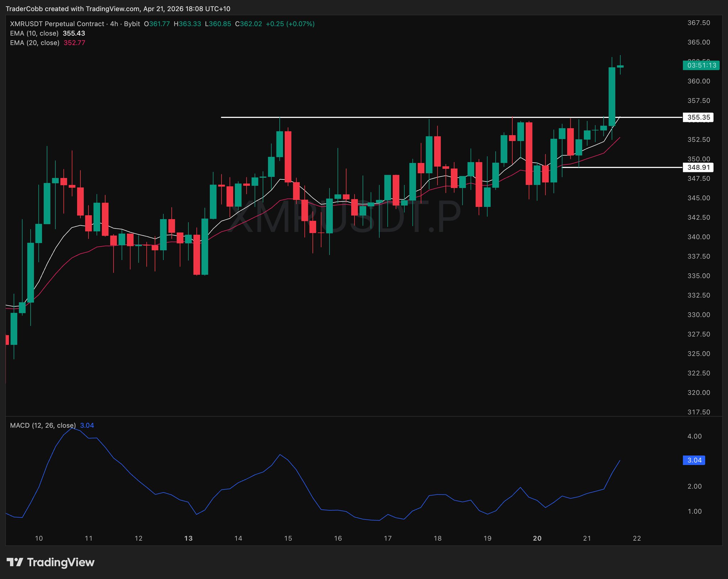Click the 355.35 resistance price tag

(x=698, y=117)
